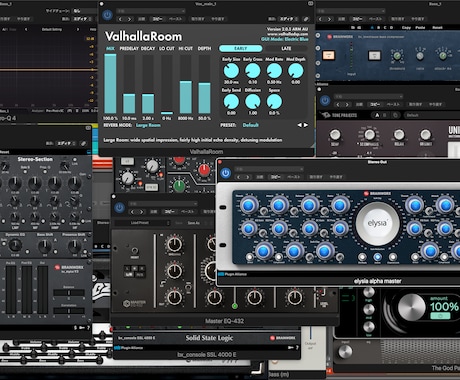Adjust ValhallaRoom DEPTH slider
The height and width of the screenshot is (380, 460).
[205, 84]
